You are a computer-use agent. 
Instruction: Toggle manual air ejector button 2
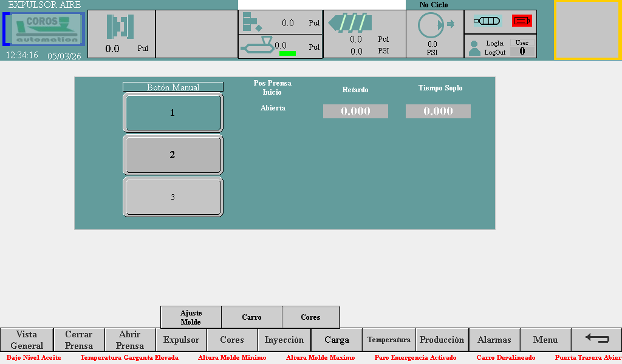click(173, 155)
